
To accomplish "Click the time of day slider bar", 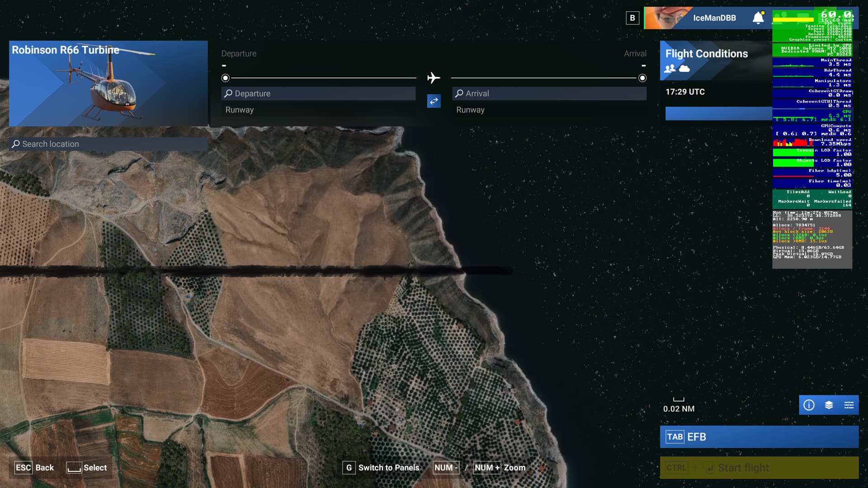I will (x=718, y=113).
